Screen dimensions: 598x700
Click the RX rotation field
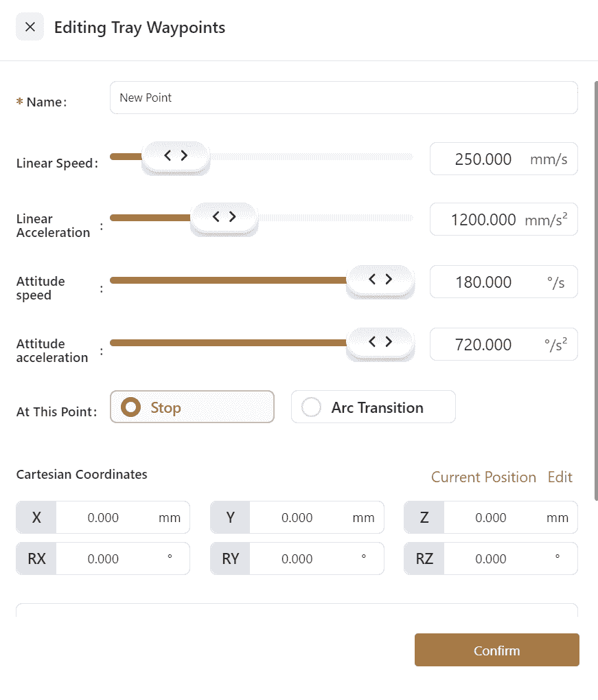pos(104,559)
